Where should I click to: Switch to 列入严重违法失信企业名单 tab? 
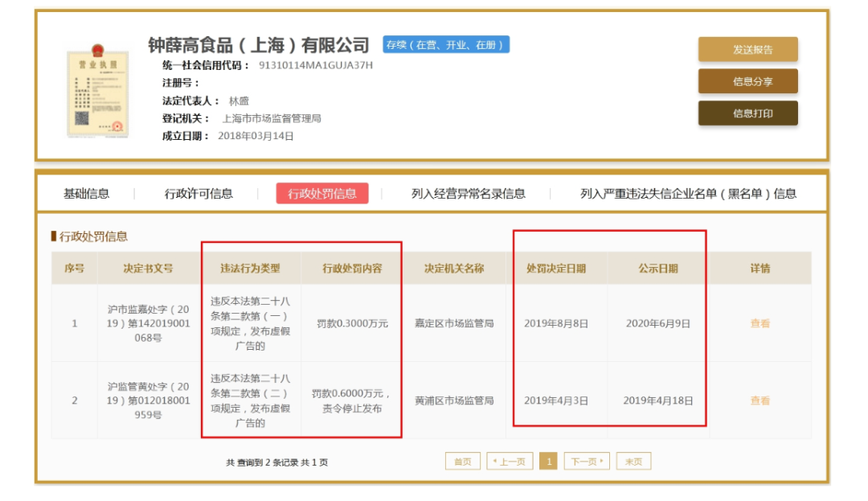pyautogui.click(x=688, y=193)
